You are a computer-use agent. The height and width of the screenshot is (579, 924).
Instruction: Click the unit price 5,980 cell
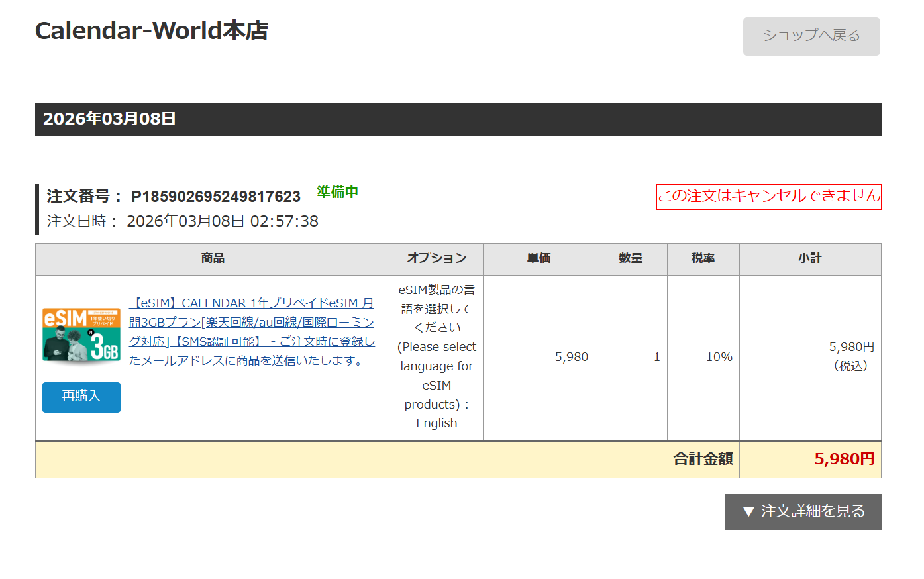[x=539, y=358]
